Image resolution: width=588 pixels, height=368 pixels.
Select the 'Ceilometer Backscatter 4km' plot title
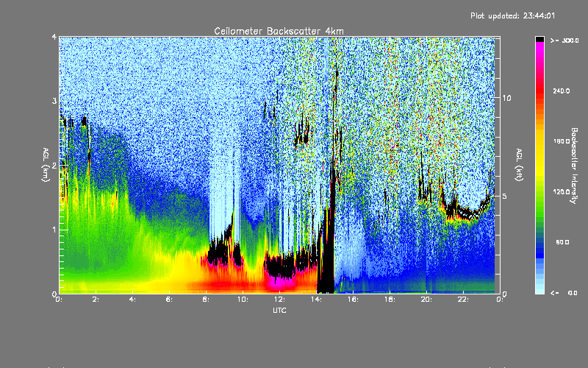(x=279, y=31)
